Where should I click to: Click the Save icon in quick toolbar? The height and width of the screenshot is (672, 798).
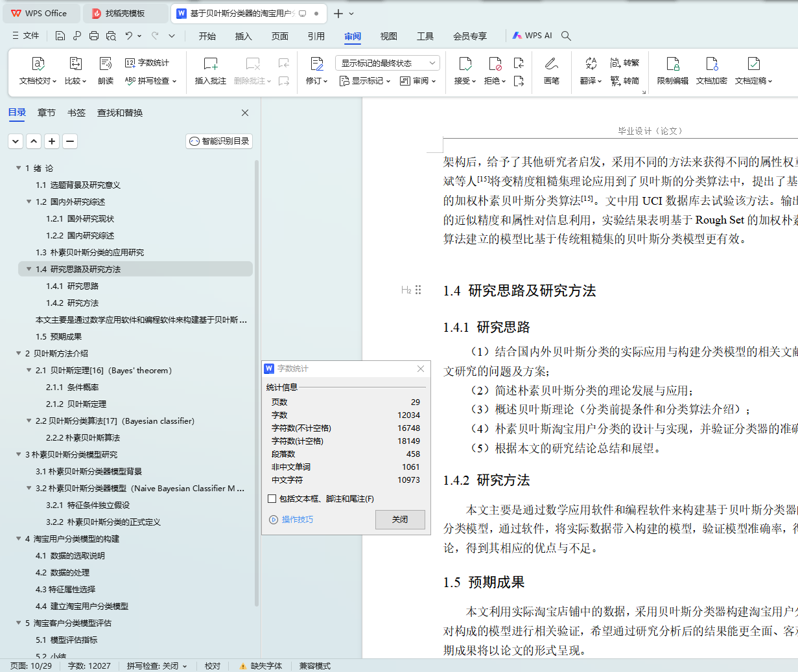[60, 36]
